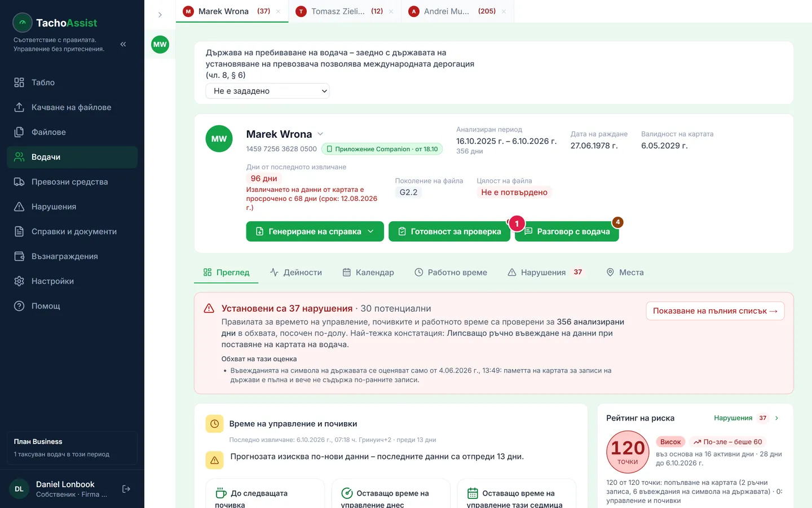Open the Генериране на справка dropdown arrow
The image size is (812, 508).
[x=370, y=231]
